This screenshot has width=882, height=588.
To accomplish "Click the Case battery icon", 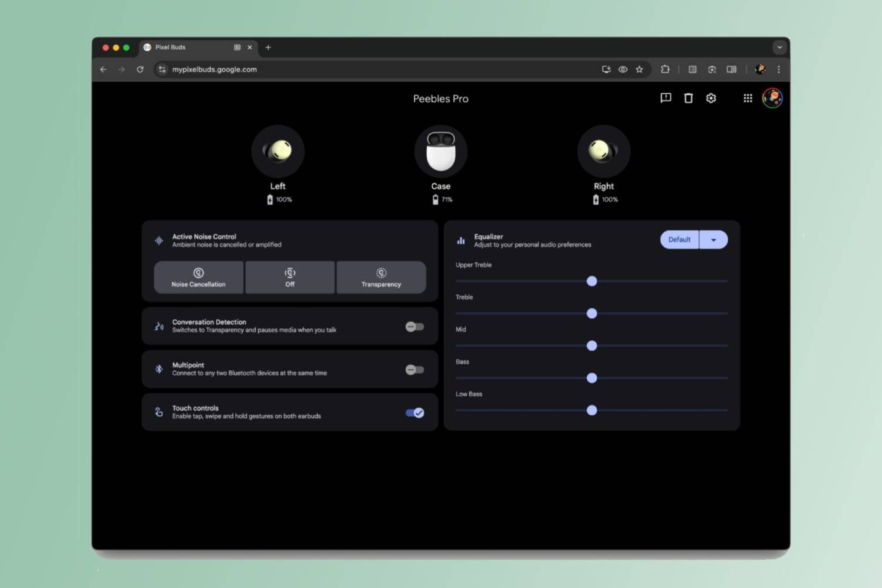I will point(435,199).
